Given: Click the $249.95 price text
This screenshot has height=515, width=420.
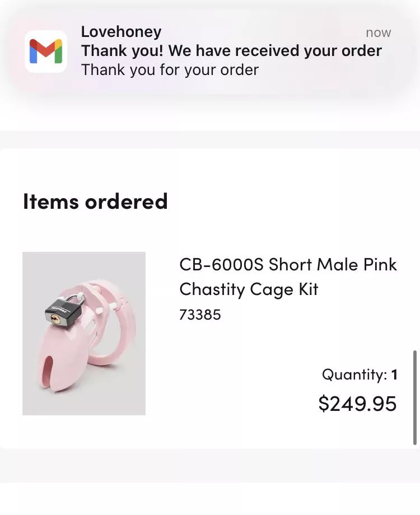Looking at the screenshot, I should (357, 402).
